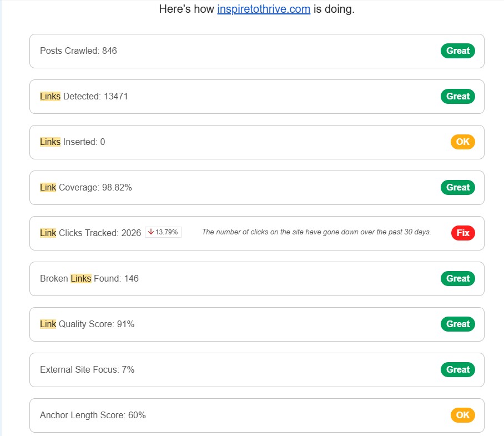Select the OK badge for Links Inserted
Screen dimensions: 504x436
pos(462,142)
